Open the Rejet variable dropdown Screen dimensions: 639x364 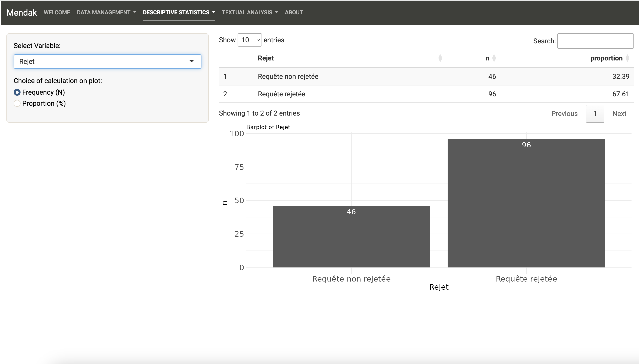click(108, 62)
